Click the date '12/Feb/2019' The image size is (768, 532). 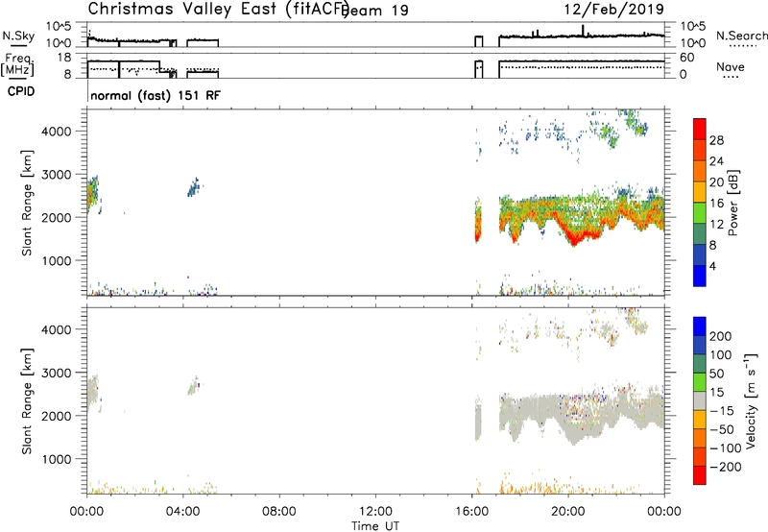pos(614,9)
